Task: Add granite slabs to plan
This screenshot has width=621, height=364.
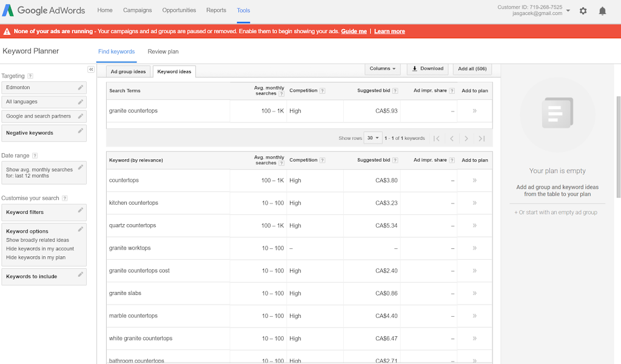Action: [474, 293]
